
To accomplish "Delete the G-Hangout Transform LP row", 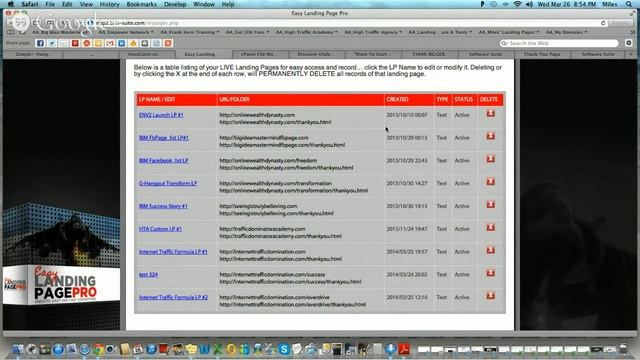I will coord(491,182).
